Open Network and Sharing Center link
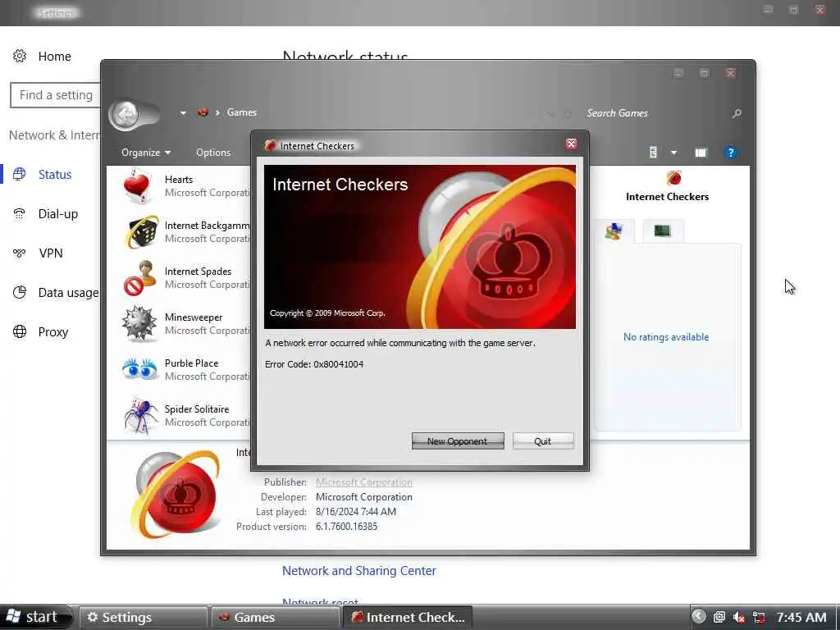This screenshot has height=630, width=840. click(x=359, y=571)
